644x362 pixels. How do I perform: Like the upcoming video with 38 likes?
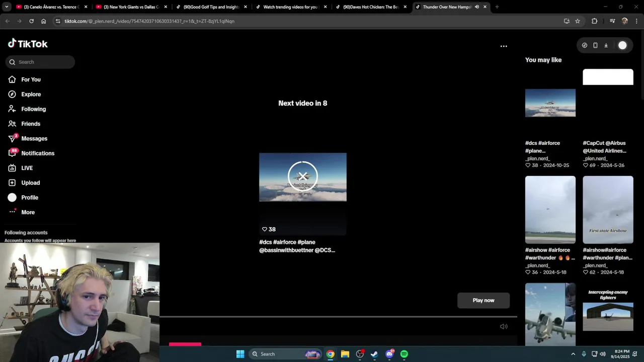pos(265,229)
